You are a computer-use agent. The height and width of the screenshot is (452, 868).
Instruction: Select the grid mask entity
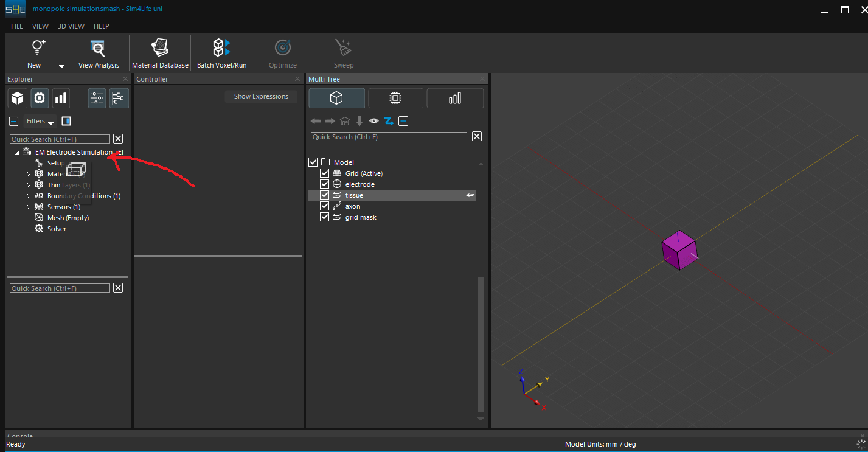(x=361, y=217)
